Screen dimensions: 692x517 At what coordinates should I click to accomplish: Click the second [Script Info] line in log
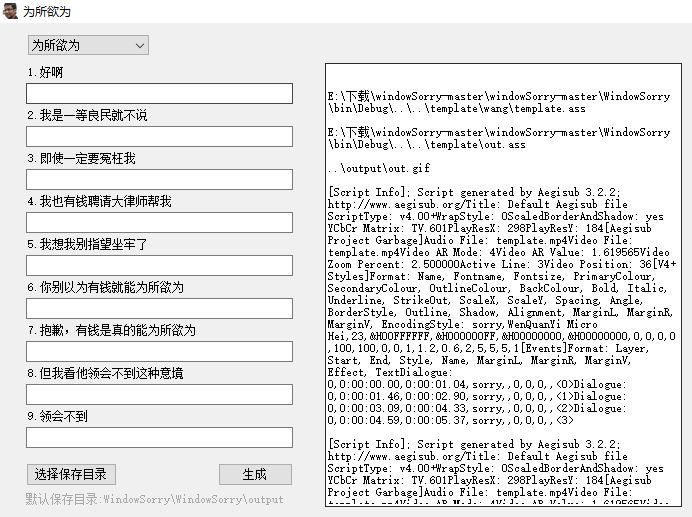[474, 444]
